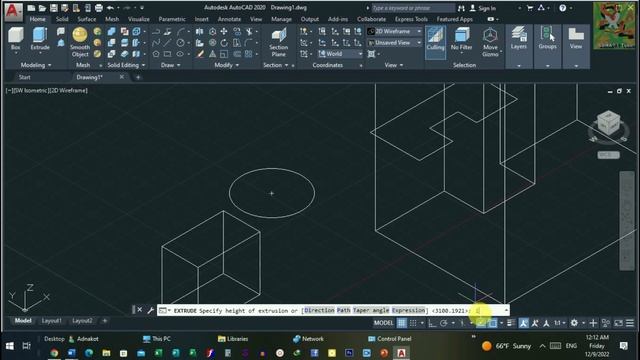The image size is (640, 360).
Task: Choose the Section Plane tool
Action: click(278, 42)
